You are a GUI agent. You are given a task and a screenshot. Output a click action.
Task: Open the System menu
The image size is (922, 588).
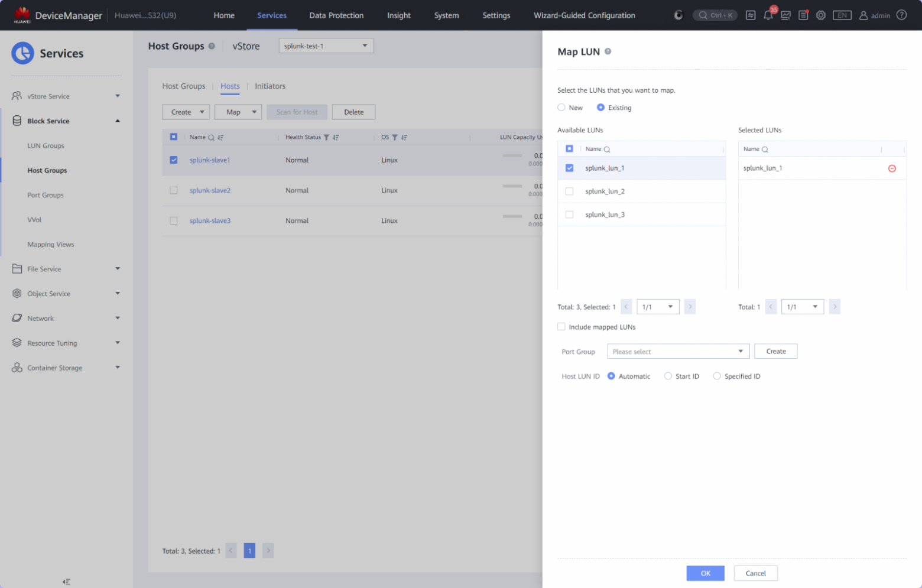(446, 15)
